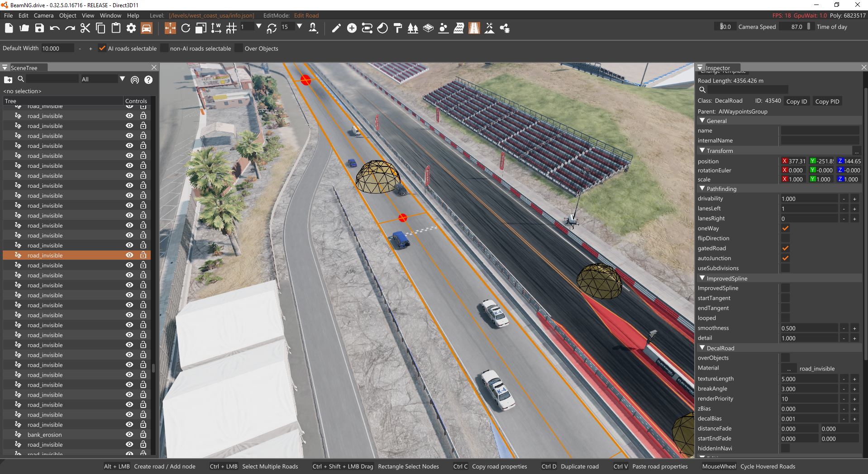
Task: Click the SceneTree search magnifier icon
Action: [x=21, y=79]
